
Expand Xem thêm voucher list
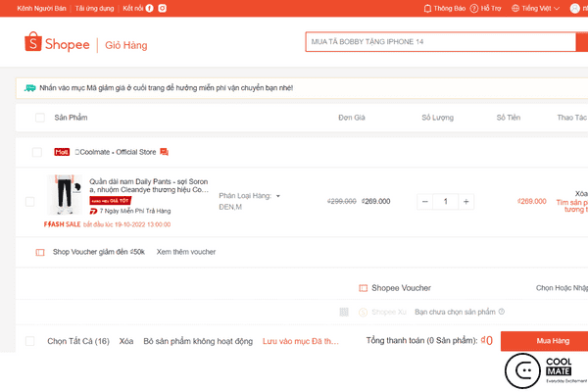pyautogui.click(x=186, y=252)
